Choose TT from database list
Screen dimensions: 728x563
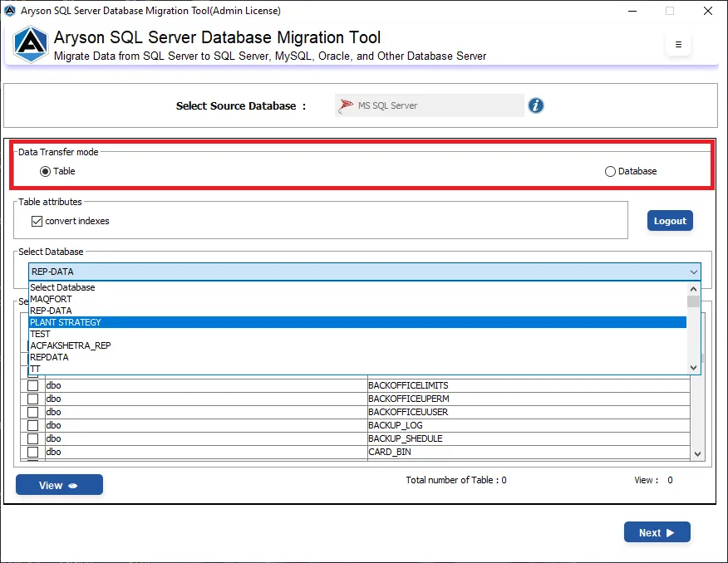[x=357, y=369]
